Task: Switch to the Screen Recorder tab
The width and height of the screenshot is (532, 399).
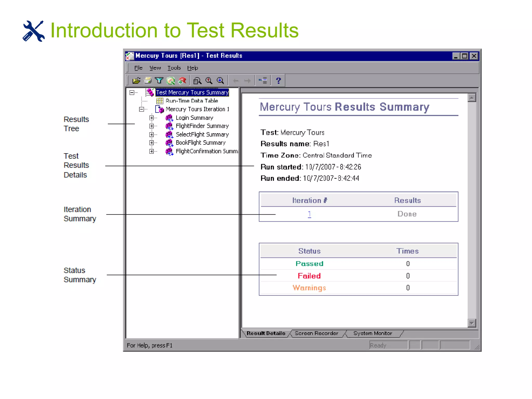Action: tap(316, 333)
